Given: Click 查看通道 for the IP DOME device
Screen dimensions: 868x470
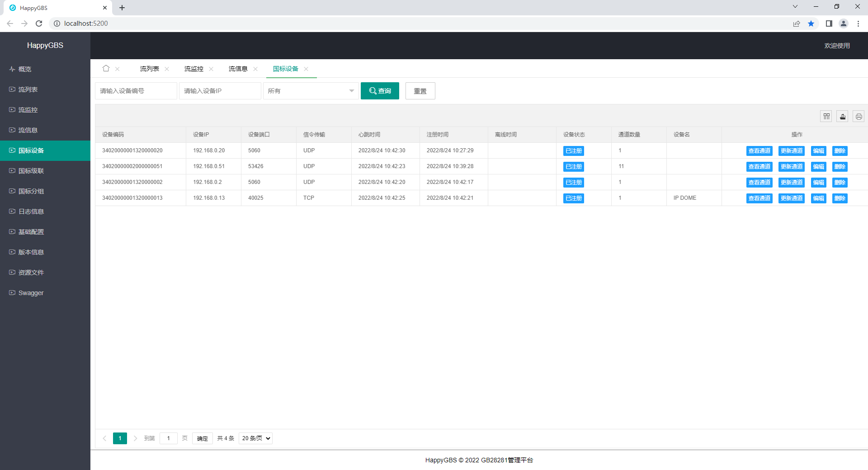Looking at the screenshot, I should click(759, 198).
